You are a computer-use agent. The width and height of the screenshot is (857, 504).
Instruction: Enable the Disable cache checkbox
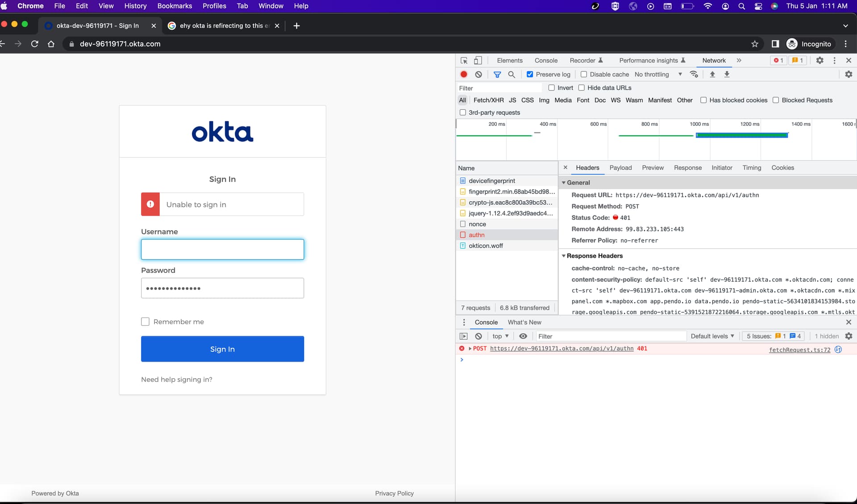point(583,74)
